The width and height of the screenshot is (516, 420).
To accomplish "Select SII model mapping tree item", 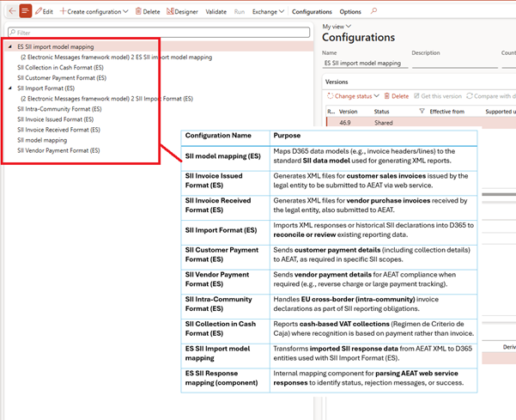I will tap(42, 140).
